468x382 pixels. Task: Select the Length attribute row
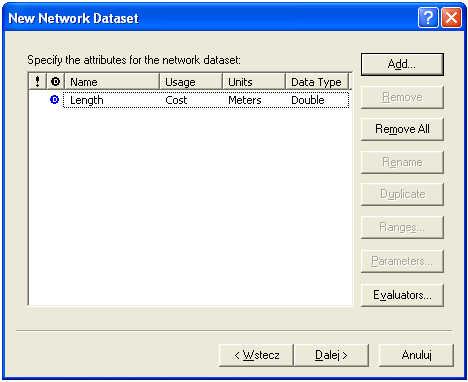(206, 100)
